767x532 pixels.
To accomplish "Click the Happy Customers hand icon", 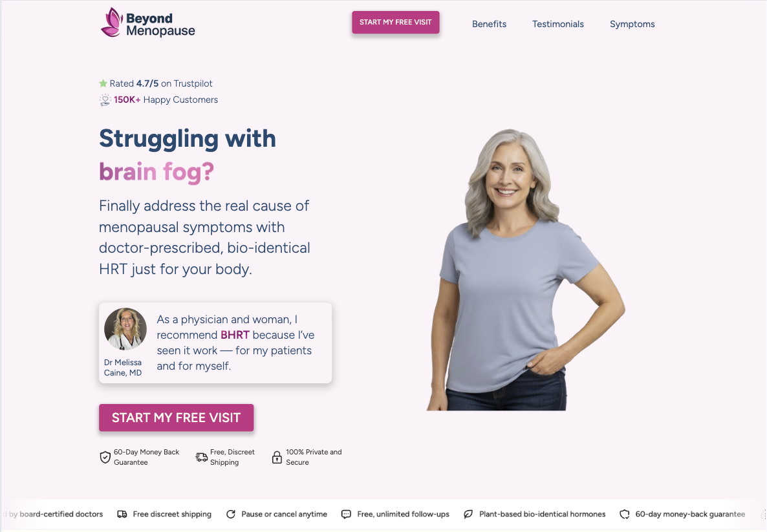I will coord(105,100).
